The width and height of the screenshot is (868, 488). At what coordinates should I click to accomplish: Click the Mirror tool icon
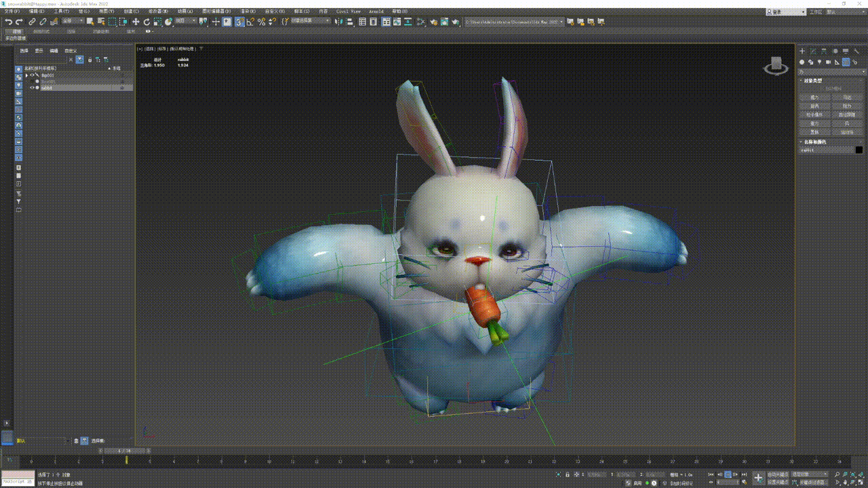point(338,22)
